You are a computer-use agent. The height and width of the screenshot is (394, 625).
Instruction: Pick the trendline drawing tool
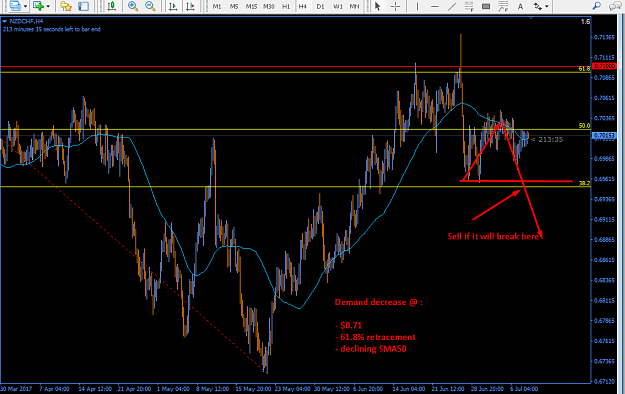(x=452, y=6)
